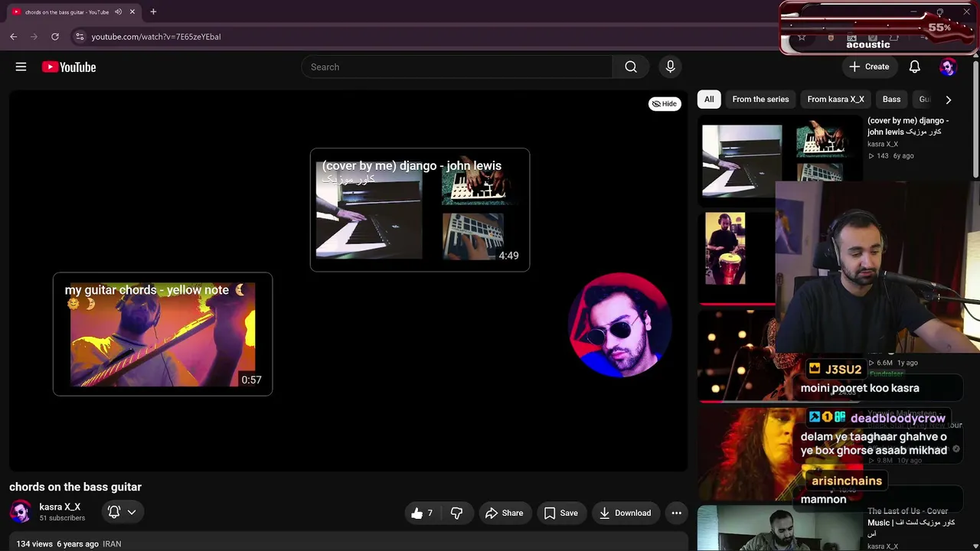Open the notifications bell in the header

click(x=914, y=67)
